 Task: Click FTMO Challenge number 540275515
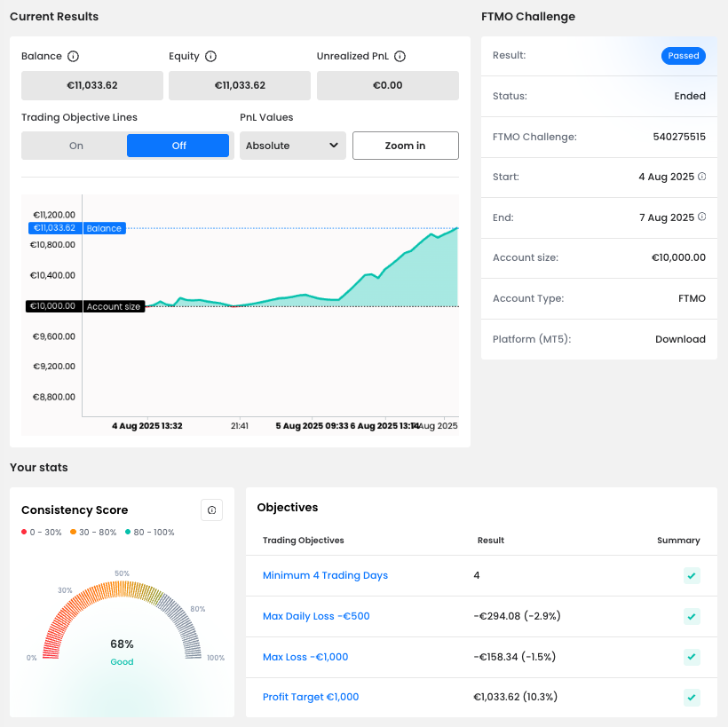click(679, 137)
